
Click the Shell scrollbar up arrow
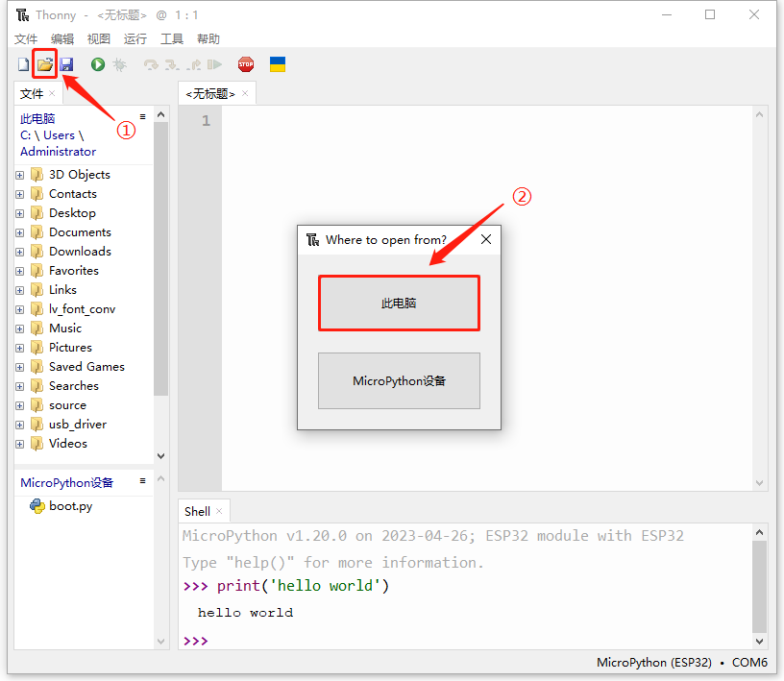coord(759,532)
